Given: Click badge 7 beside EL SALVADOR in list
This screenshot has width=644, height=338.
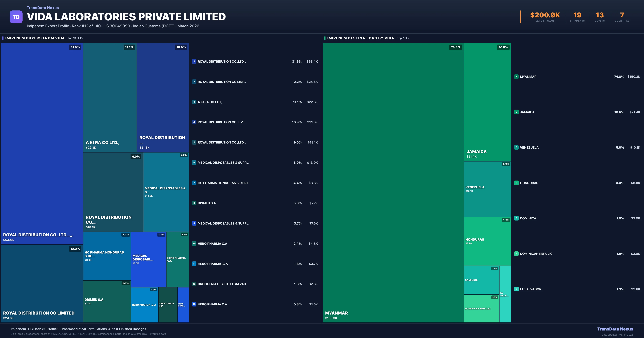Looking at the screenshot, I should [x=516, y=289].
